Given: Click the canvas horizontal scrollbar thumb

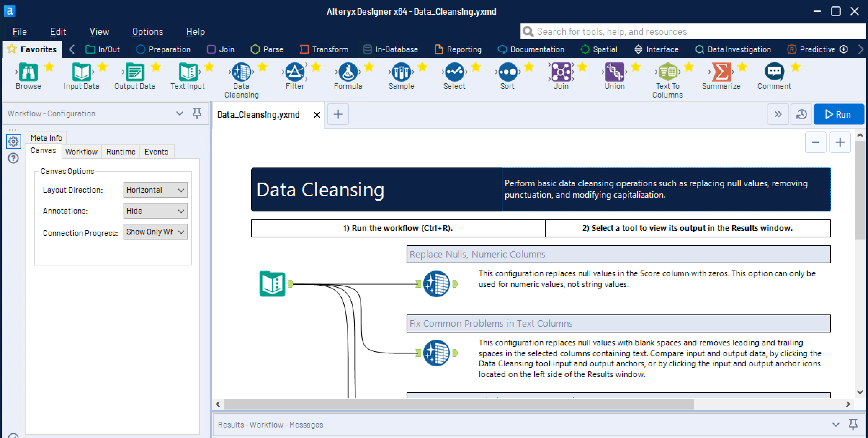Looking at the screenshot, I should (459, 404).
